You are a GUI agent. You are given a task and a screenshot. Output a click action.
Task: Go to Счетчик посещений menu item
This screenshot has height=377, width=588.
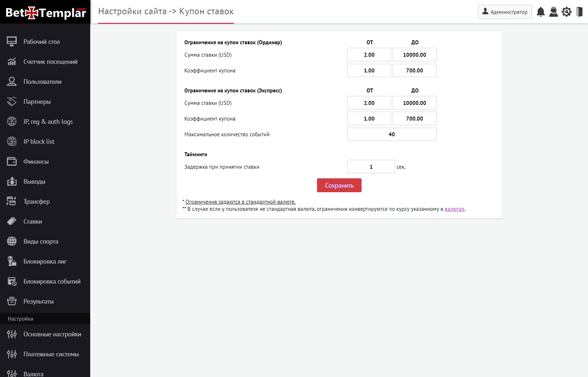tap(50, 62)
